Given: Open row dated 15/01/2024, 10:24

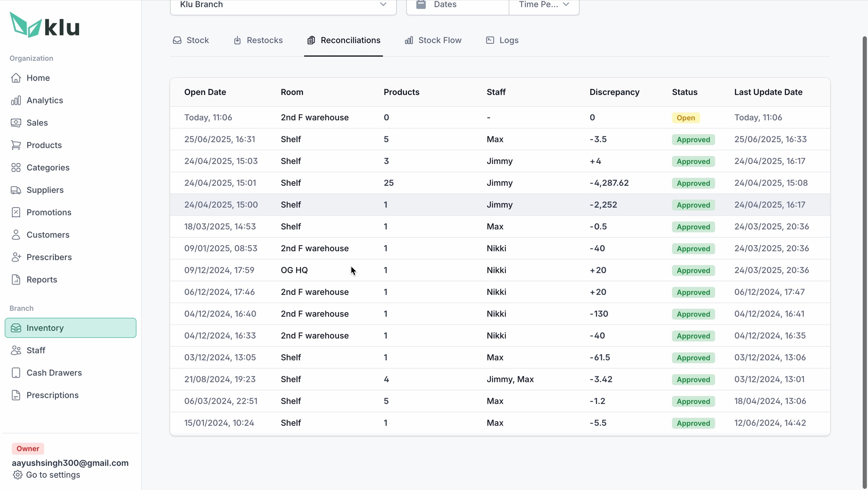Looking at the screenshot, I should (x=500, y=423).
